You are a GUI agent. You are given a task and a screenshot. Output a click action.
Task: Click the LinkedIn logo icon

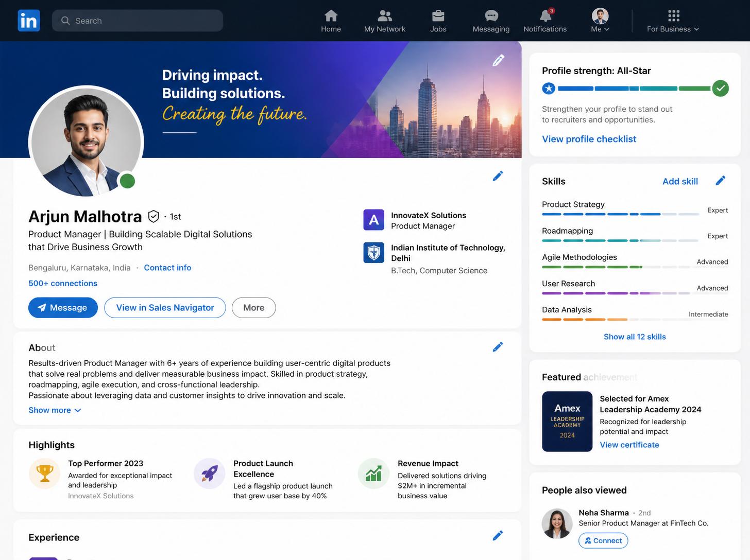pyautogui.click(x=29, y=21)
